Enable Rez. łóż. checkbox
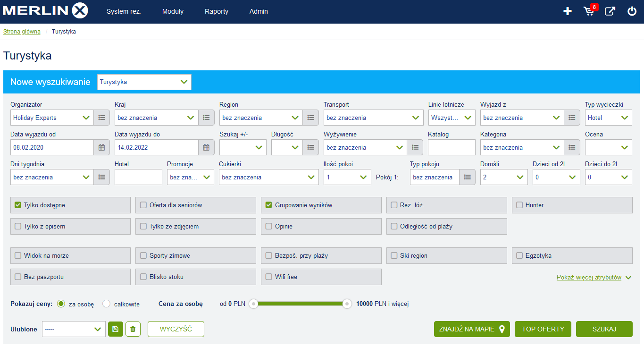644x347 pixels. tap(394, 205)
